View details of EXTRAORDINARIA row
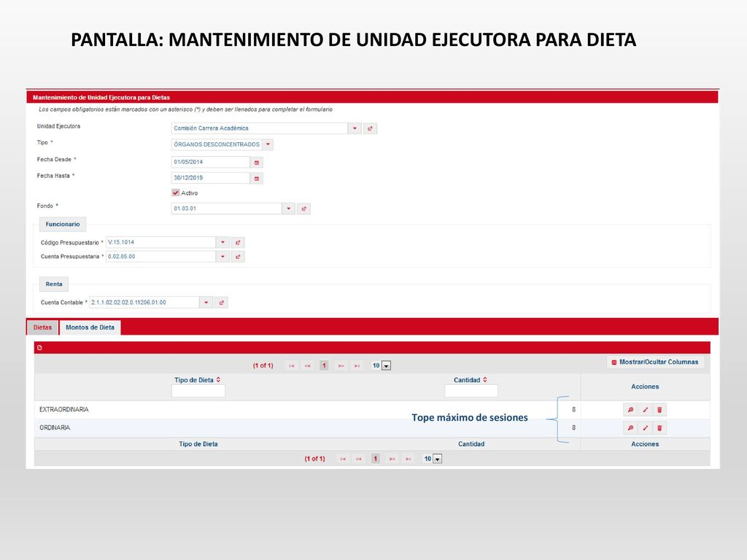Image resolution: width=747 pixels, height=560 pixels. [x=630, y=410]
